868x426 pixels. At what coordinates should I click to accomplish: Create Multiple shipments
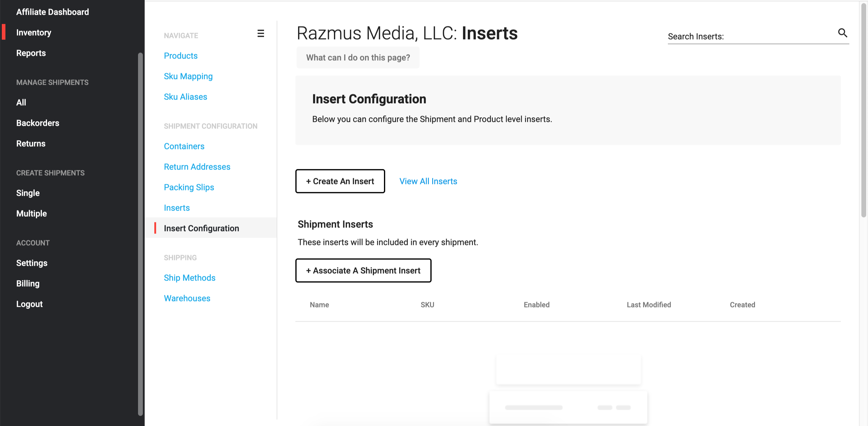point(31,214)
